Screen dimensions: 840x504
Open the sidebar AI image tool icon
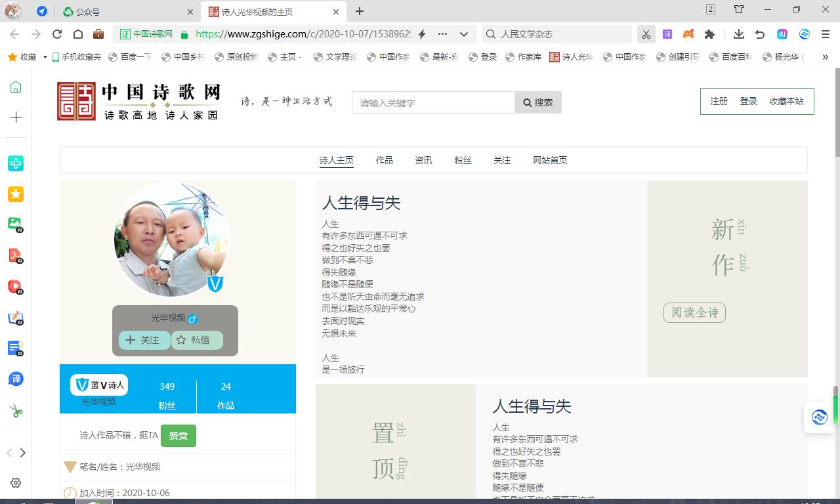coord(16,224)
